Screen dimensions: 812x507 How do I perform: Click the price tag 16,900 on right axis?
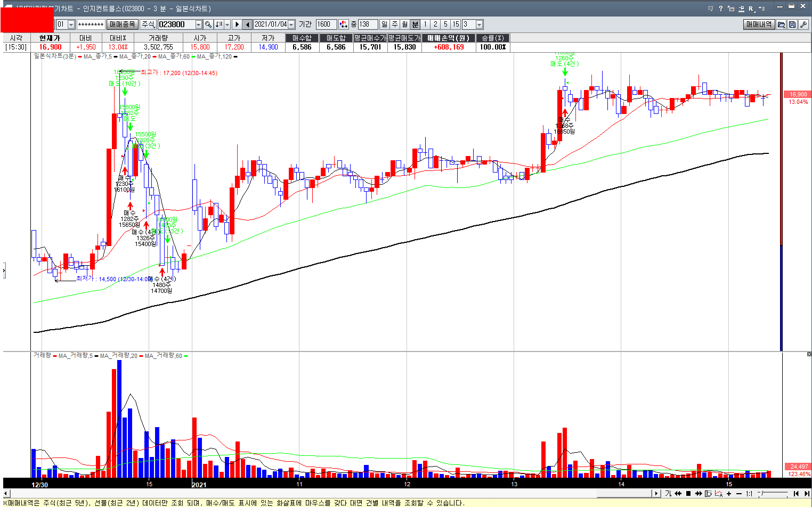point(798,94)
